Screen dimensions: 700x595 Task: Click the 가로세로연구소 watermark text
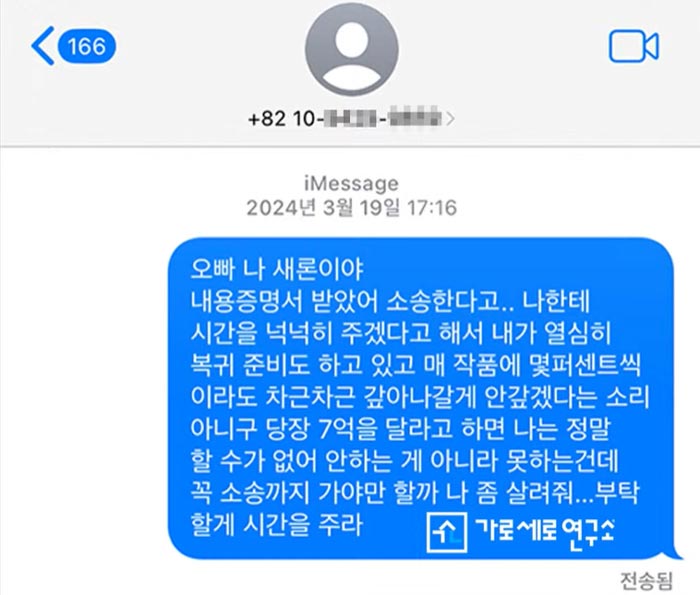(x=545, y=531)
